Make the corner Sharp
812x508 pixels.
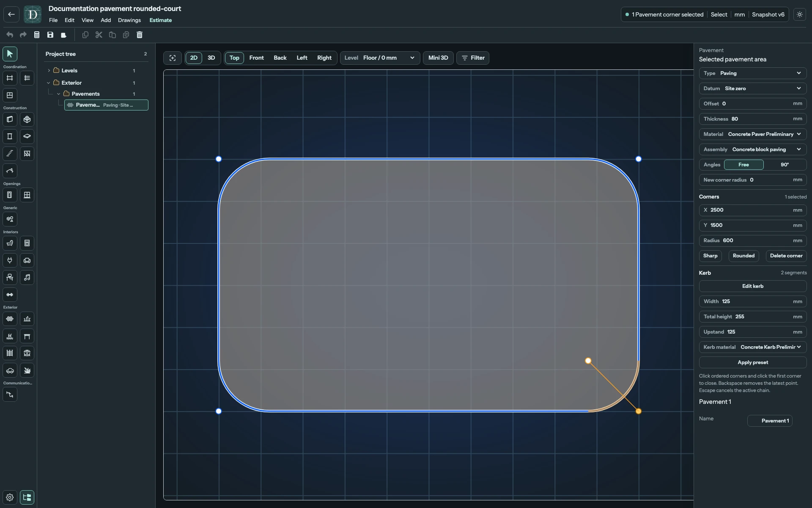pyautogui.click(x=710, y=256)
